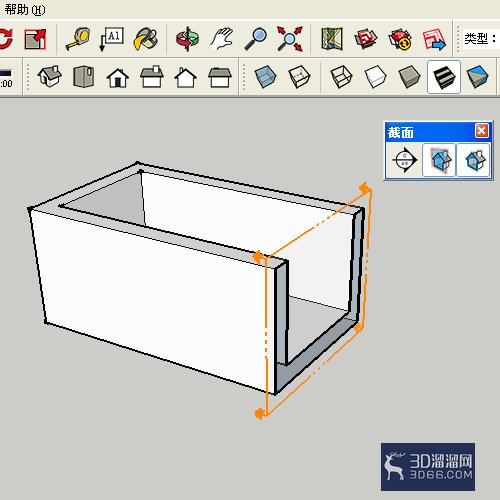Switch to Right view
The image size is (500, 500).
pos(152,77)
